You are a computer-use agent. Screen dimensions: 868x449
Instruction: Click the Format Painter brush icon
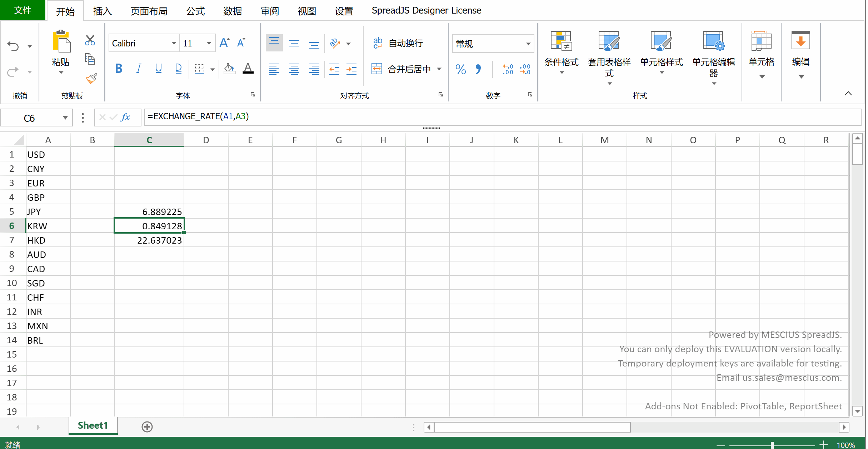91,79
